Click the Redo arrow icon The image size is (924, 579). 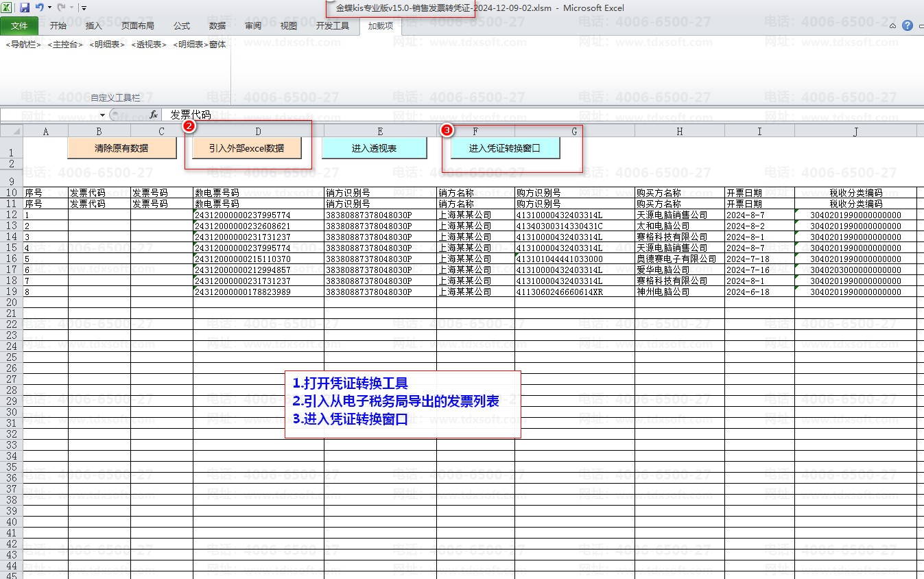tap(61, 8)
